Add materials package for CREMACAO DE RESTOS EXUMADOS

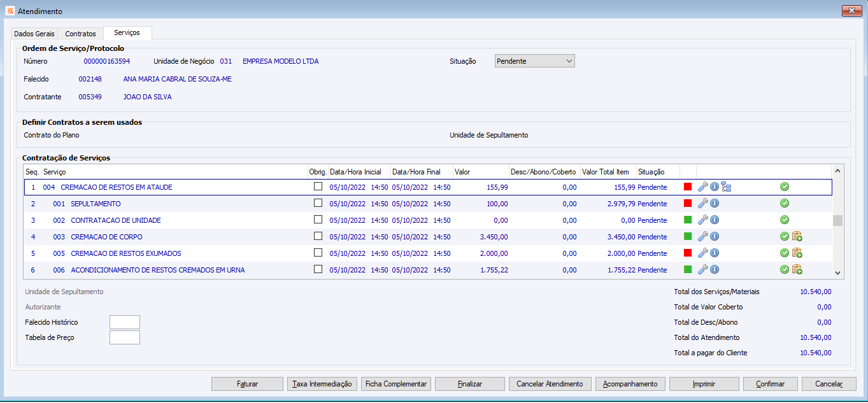pos(797,253)
